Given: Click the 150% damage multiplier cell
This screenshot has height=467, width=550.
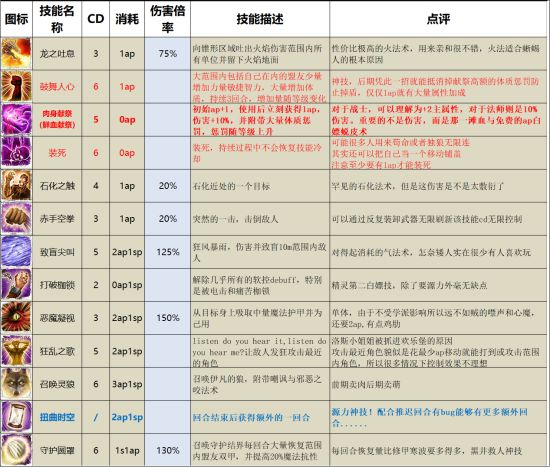Looking at the screenshot, I should click(168, 318).
